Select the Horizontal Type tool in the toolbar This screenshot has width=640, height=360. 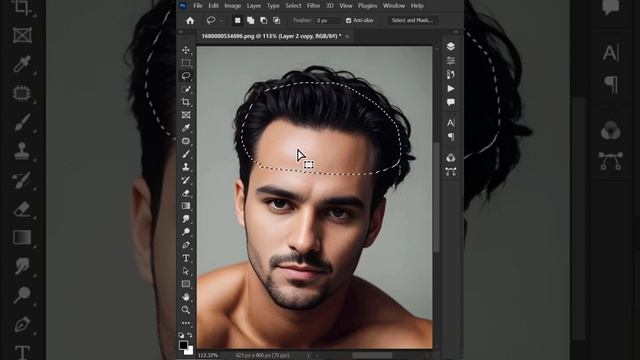186,258
